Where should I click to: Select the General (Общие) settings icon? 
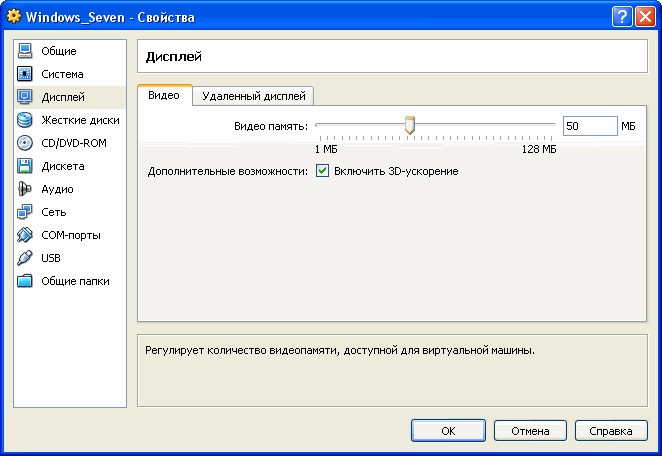point(25,51)
